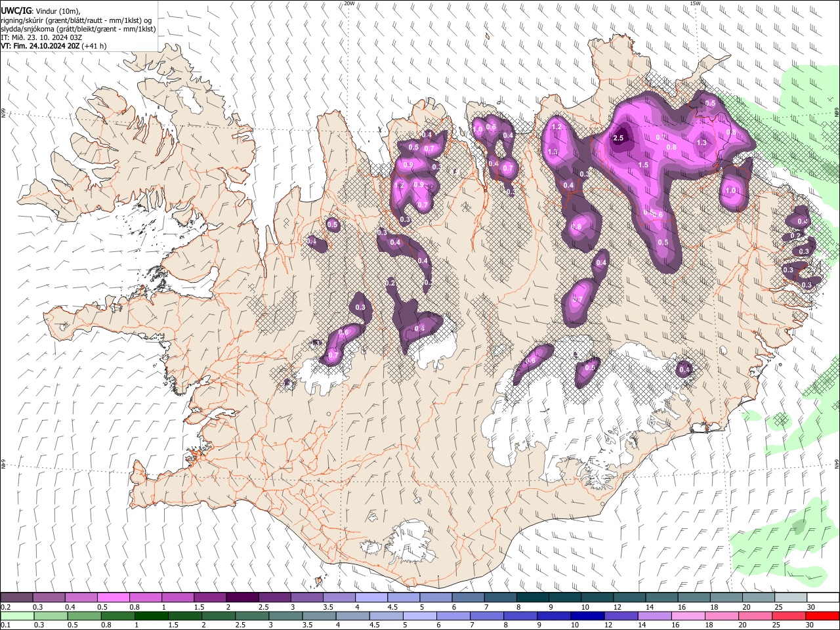The height and width of the screenshot is (630, 840).
Task: Select the light lavender 4–4.5 snow swatch
Action: point(371,597)
